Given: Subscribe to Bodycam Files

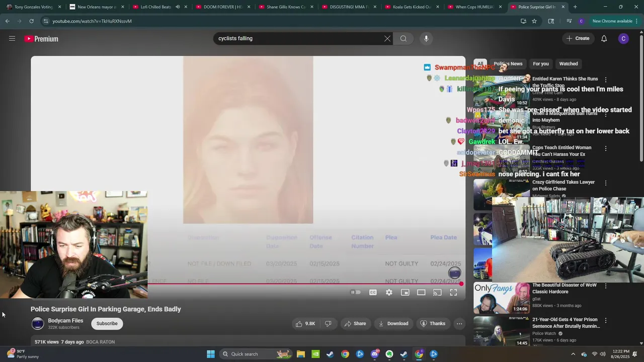Looking at the screenshot, I should click(107, 324).
